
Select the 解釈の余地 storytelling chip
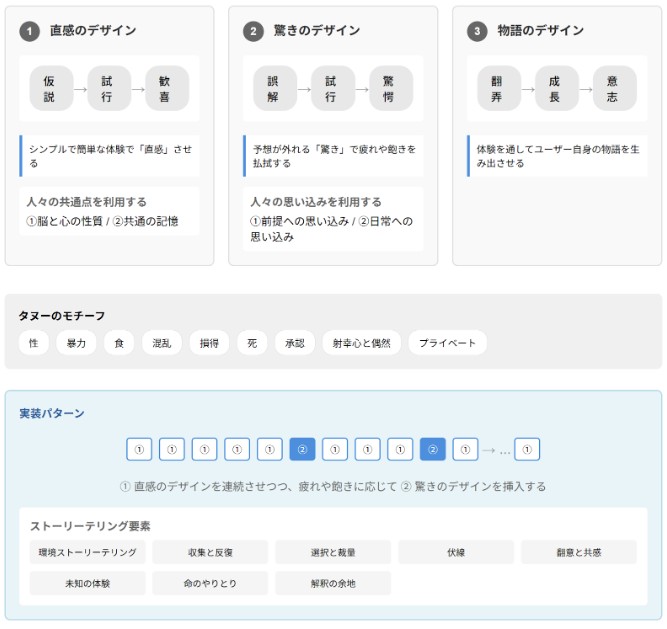pos(333,583)
